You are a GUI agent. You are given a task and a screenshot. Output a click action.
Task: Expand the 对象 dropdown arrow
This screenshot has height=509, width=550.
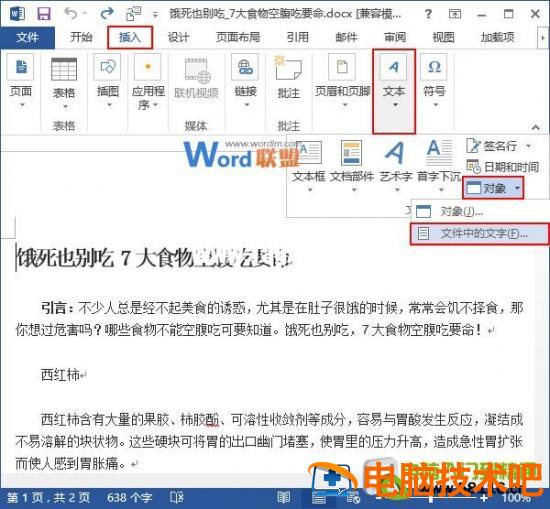pyautogui.click(x=518, y=188)
